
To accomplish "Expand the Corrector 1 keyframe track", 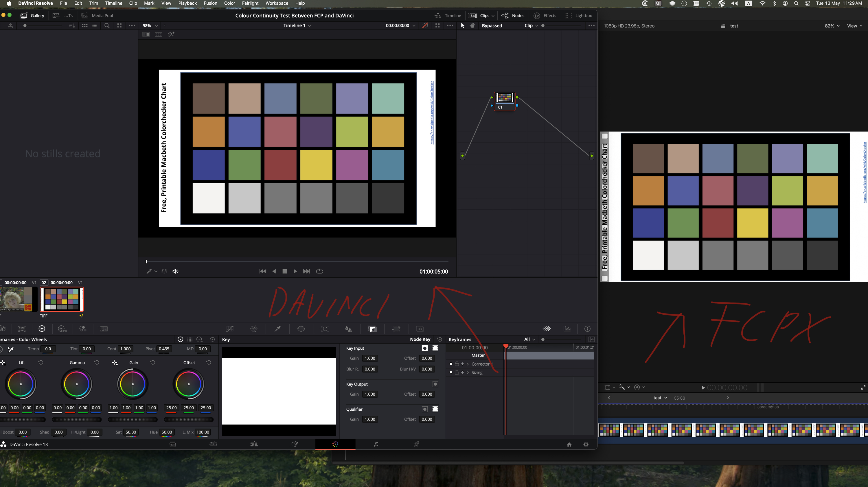I will (x=468, y=364).
